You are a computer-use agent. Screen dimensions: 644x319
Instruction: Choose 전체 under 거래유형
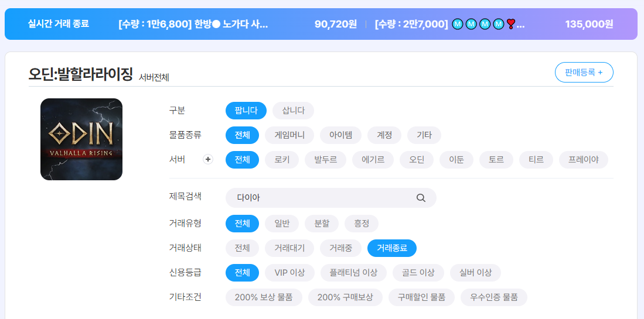tap(243, 224)
